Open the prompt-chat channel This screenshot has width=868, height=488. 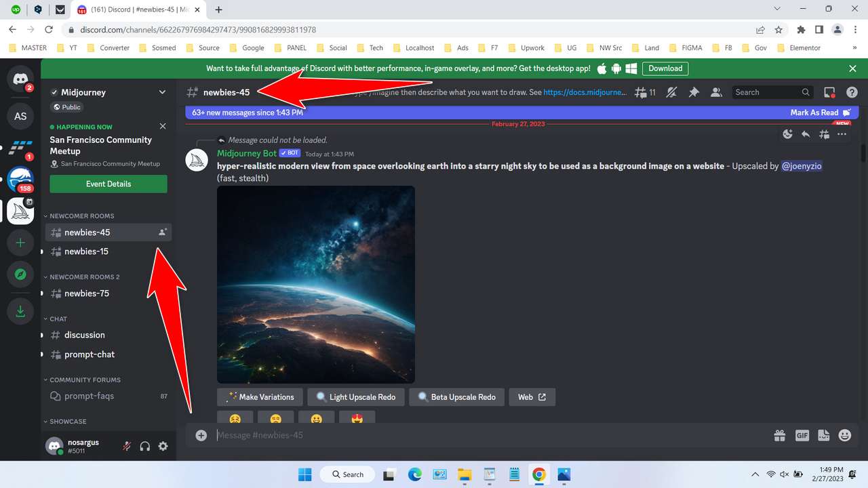(90, 354)
